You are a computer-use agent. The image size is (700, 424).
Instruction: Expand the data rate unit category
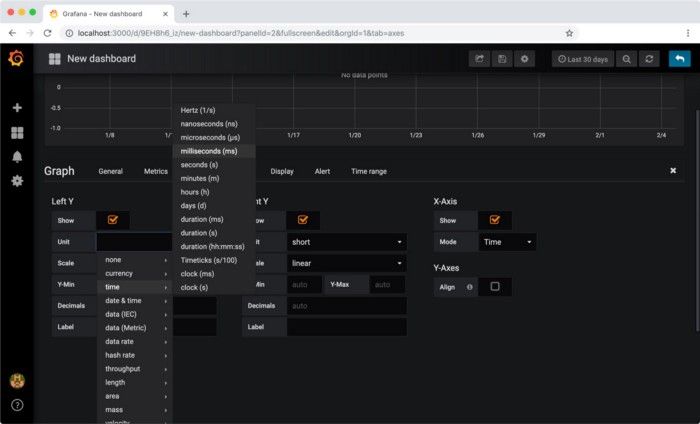pos(135,341)
